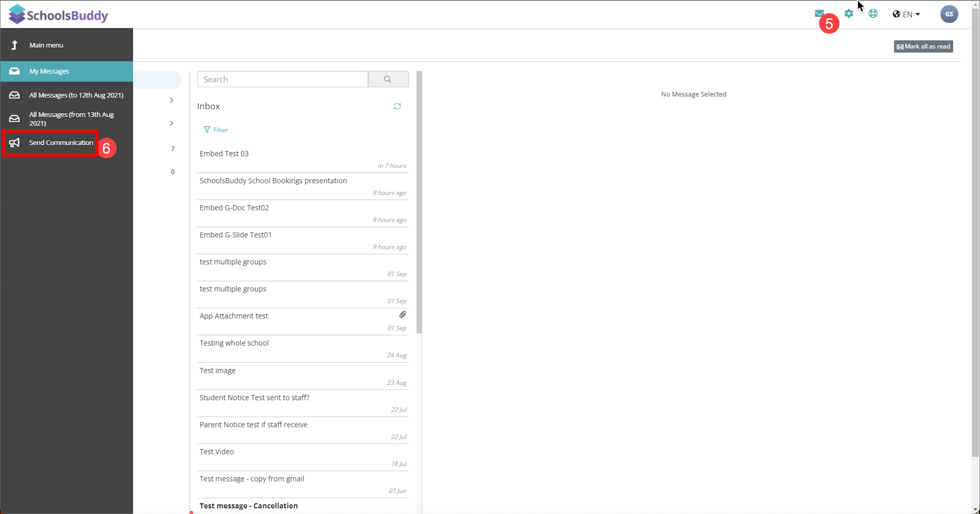Click the message list scrollbar
980x514 pixels.
click(419, 202)
